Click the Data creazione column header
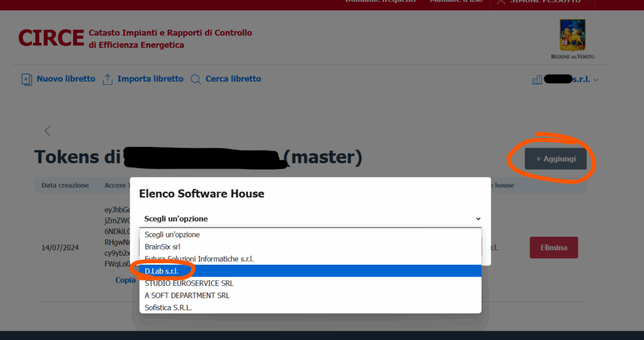The image size is (644, 340). click(x=65, y=185)
